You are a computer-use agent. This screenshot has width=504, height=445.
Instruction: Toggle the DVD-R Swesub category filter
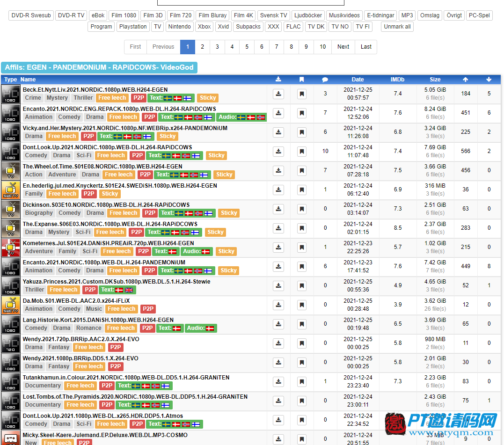click(x=31, y=15)
